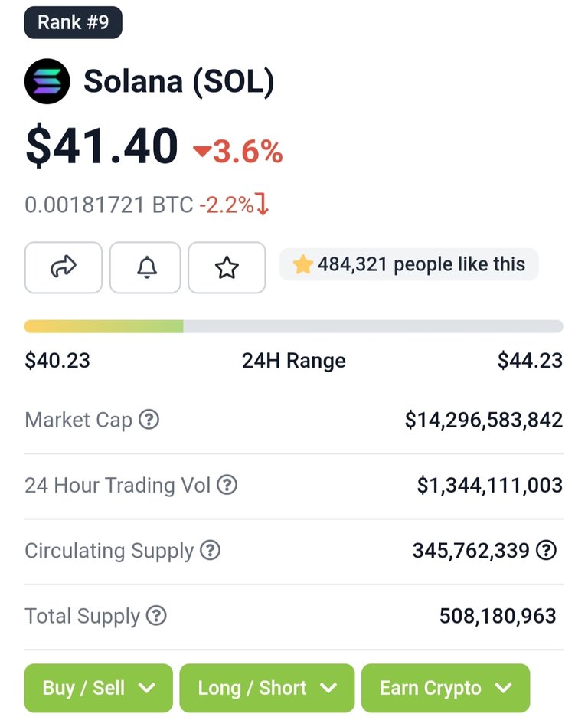Viewport: 588px width, 717px height.
Task: Click the 24H Range progress bar
Action: pyautogui.click(x=294, y=326)
